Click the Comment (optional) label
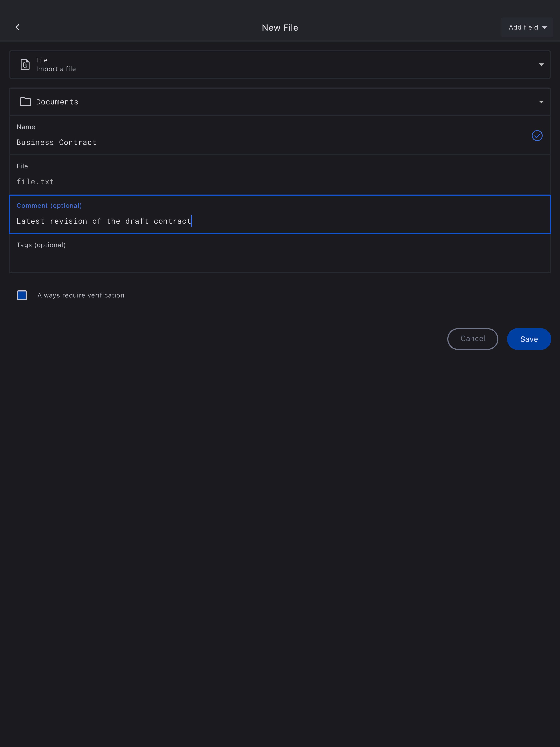Screen dimensions: 560x747 pyautogui.click(x=49, y=206)
